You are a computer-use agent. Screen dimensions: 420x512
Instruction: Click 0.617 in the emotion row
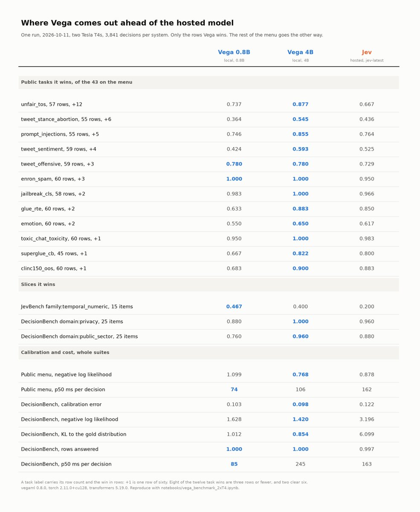(367, 224)
